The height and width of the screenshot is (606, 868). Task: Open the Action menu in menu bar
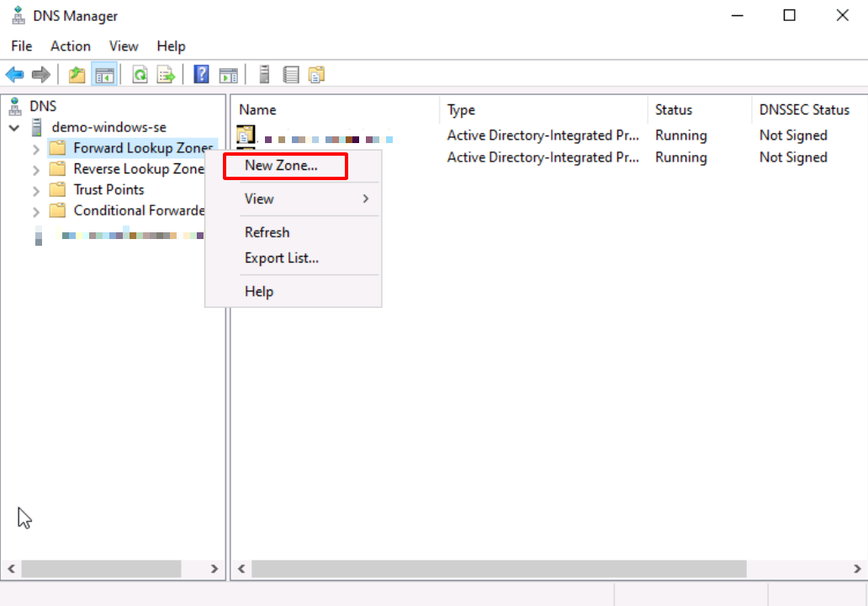(x=70, y=46)
